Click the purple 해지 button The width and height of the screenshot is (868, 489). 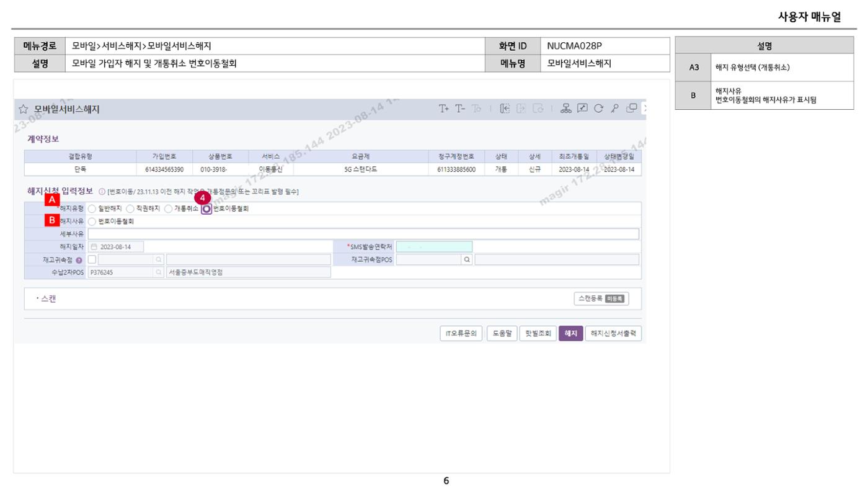(570, 333)
